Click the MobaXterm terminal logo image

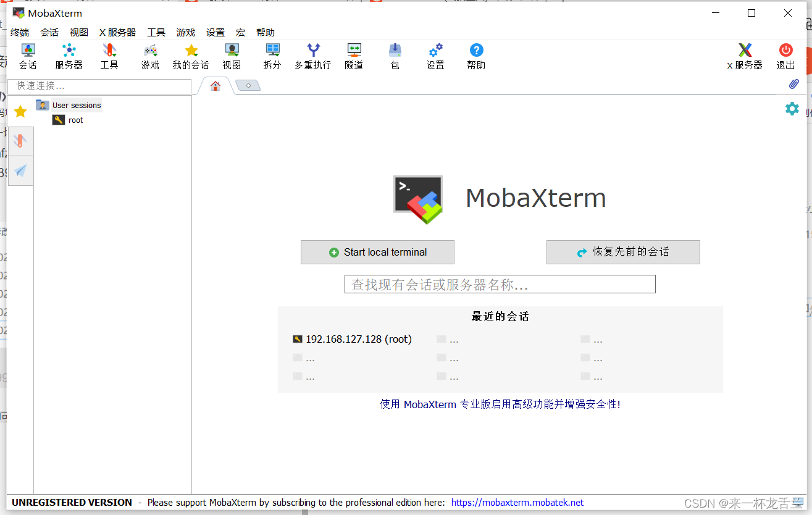coord(419,199)
